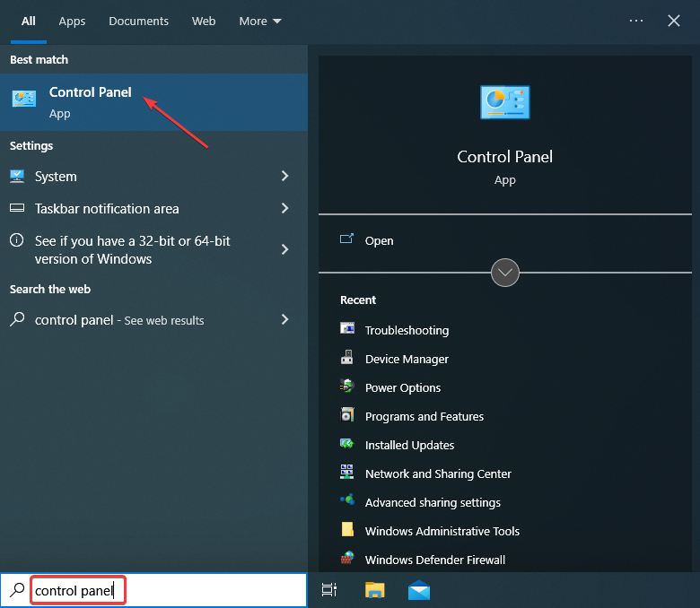Click the web search magnifier icon
This screenshot has width=700, height=608.
17,319
